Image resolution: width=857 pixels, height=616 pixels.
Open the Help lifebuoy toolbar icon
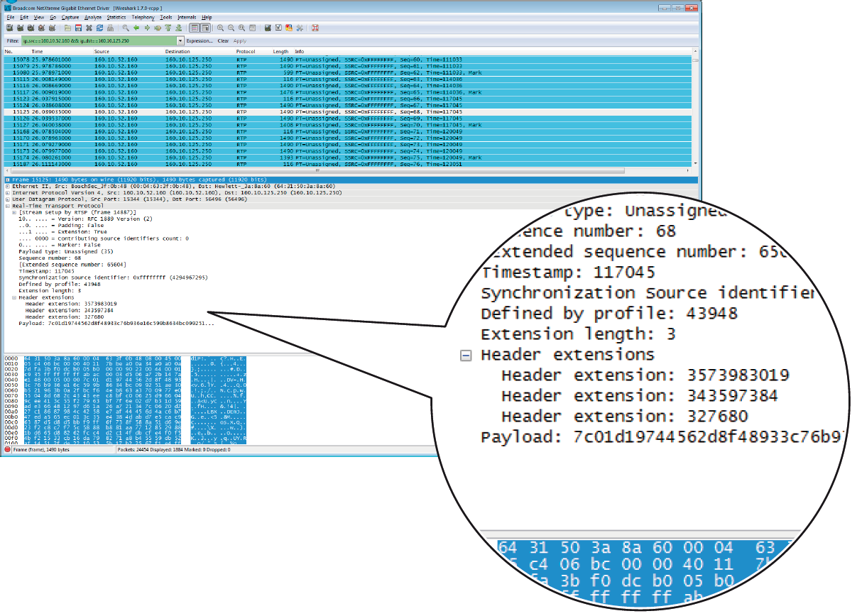pos(315,28)
